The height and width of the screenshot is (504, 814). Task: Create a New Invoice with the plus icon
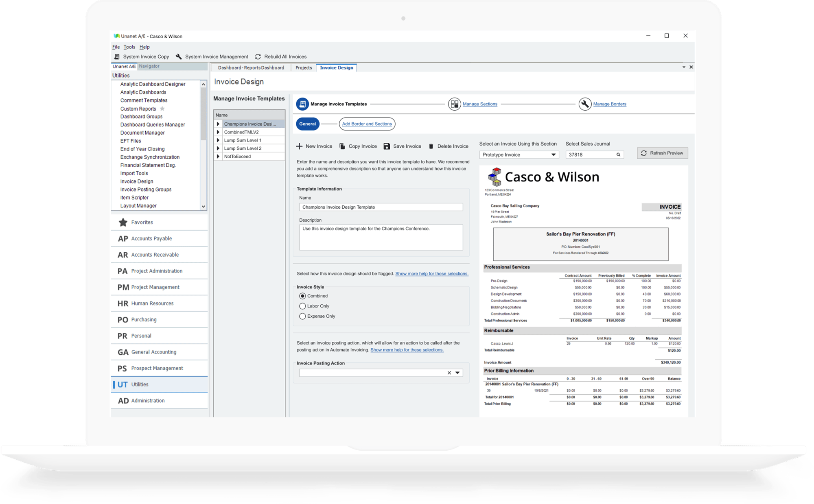(300, 146)
